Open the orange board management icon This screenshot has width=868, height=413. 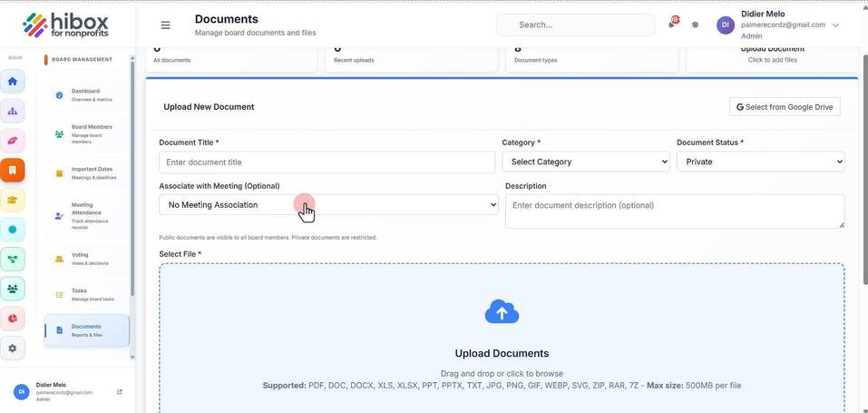pos(12,170)
